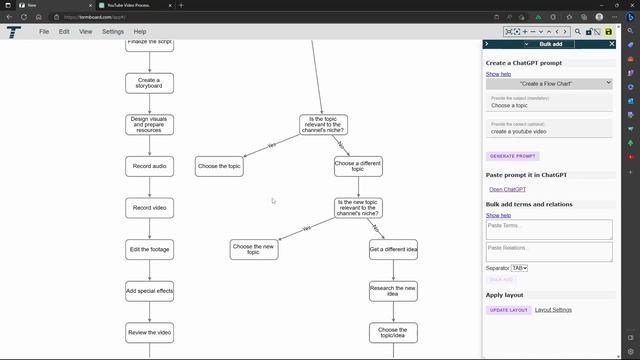The width and height of the screenshot is (640, 360).
Task: Select the 'Record video' node
Action: (x=149, y=208)
